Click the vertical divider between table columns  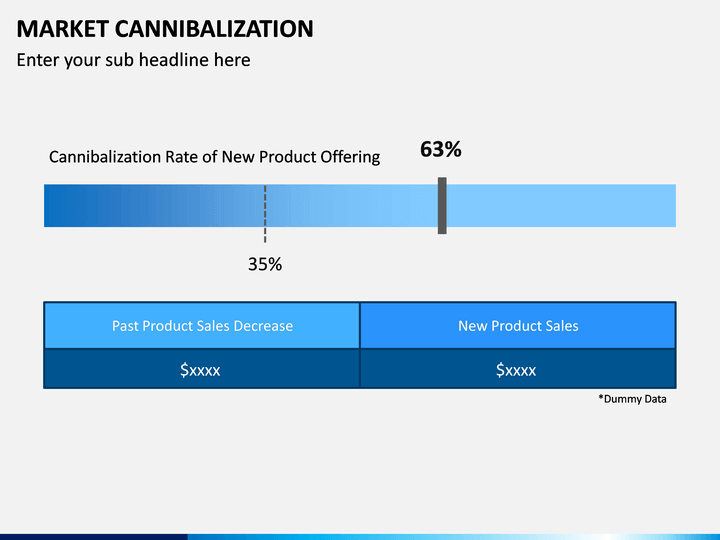360,345
